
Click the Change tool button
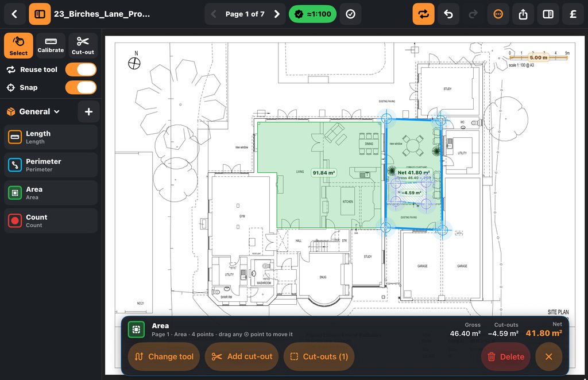164,356
